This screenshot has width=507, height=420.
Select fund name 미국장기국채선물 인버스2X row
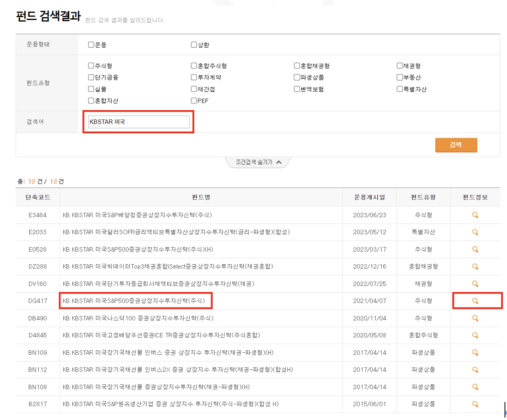[178, 369]
